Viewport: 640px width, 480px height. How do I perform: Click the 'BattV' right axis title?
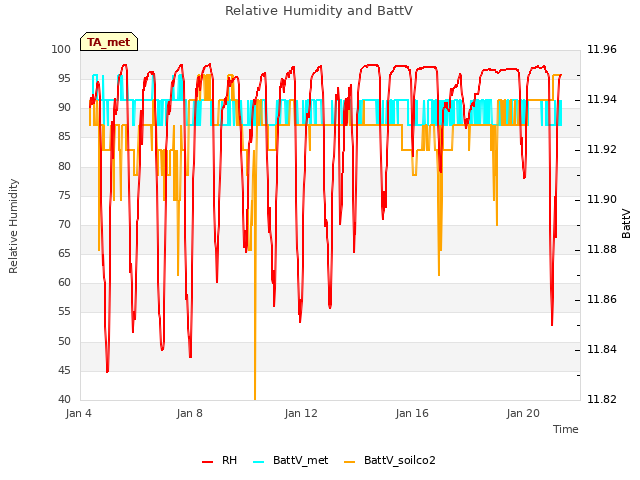tap(626, 223)
